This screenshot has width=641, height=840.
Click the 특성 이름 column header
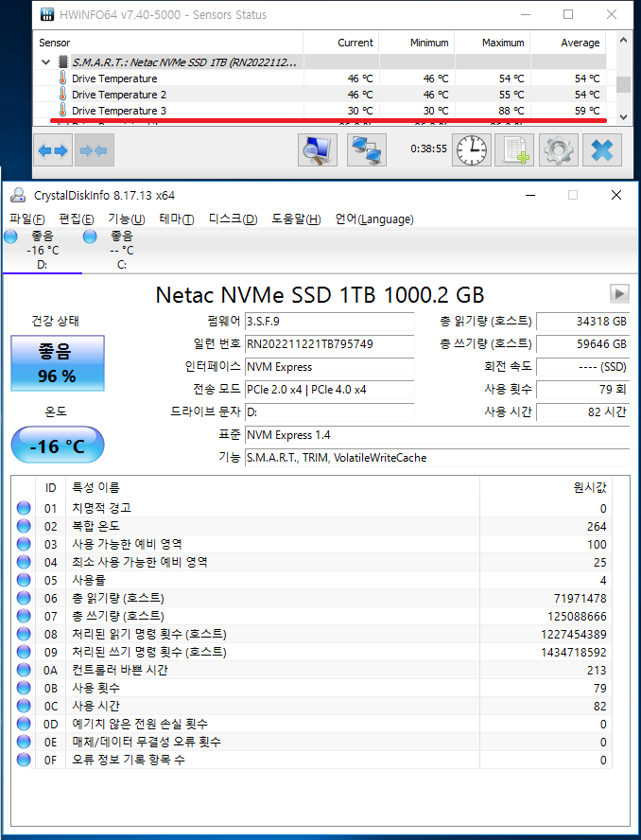tap(272, 487)
